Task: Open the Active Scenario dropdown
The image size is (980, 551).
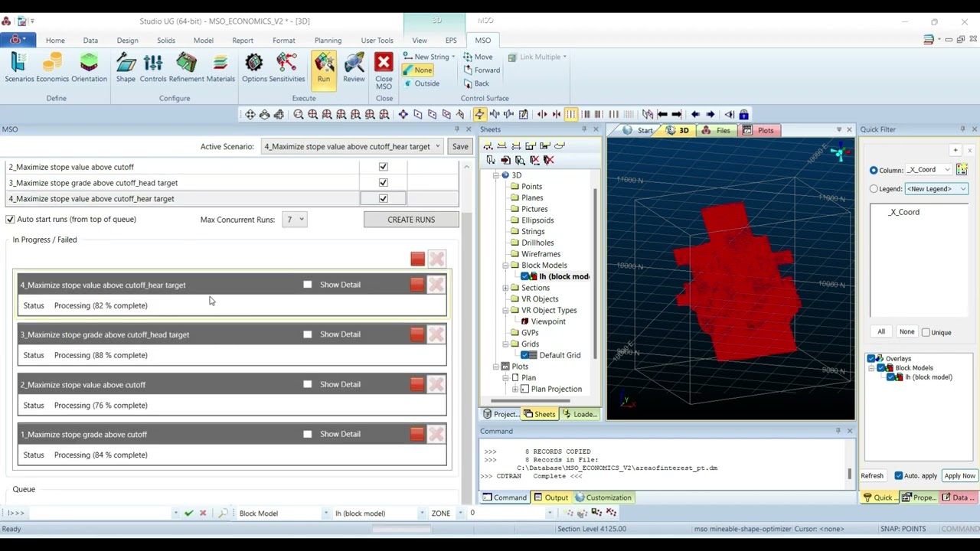Action: 352,146
